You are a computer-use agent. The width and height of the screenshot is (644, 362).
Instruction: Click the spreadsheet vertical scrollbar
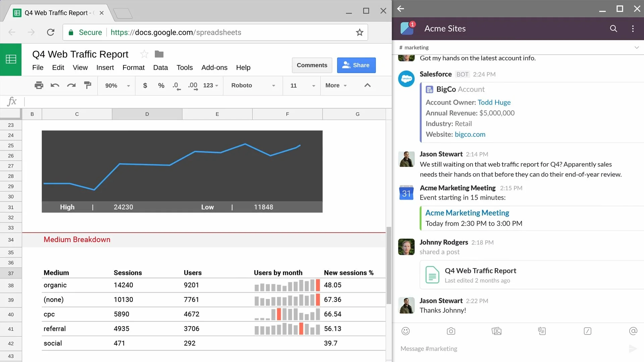pyautogui.click(x=389, y=265)
